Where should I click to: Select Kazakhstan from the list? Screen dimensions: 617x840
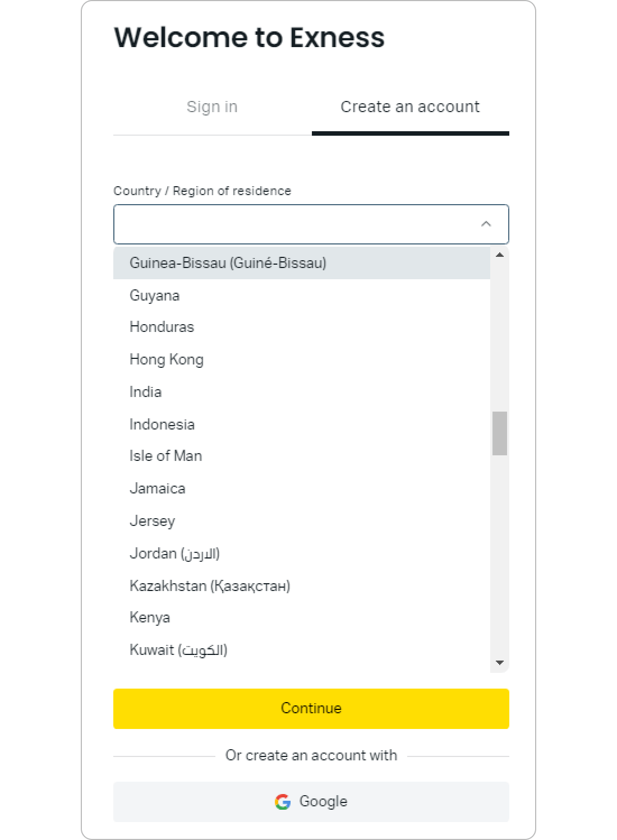tap(302, 586)
